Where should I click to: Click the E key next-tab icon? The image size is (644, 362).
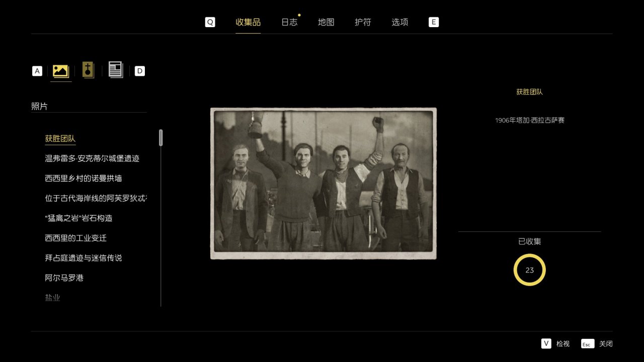coord(434,22)
